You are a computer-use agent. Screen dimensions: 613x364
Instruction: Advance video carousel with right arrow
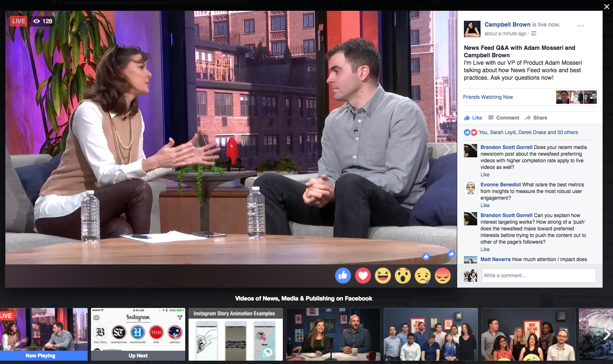607,334
